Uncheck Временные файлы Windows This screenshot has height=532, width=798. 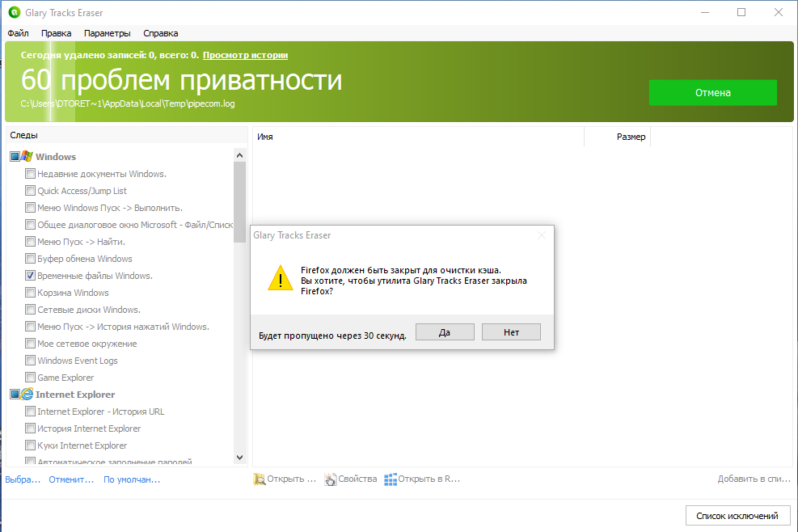(x=30, y=275)
